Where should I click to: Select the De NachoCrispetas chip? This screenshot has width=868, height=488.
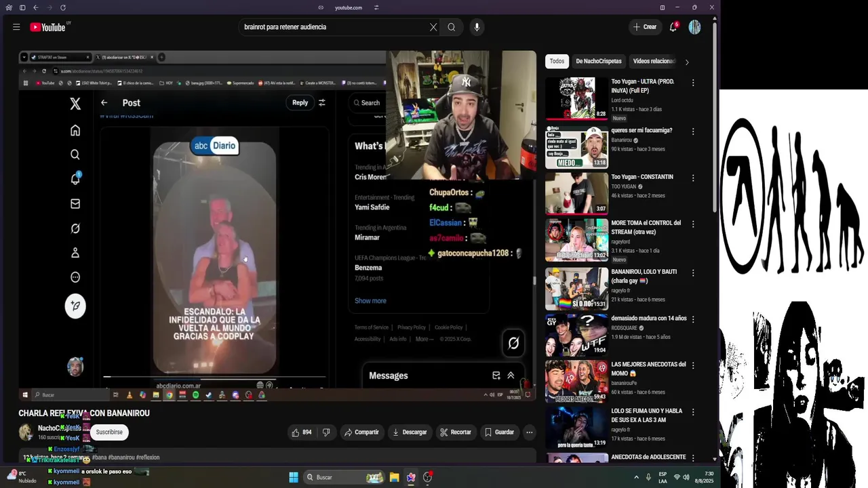pyautogui.click(x=599, y=61)
